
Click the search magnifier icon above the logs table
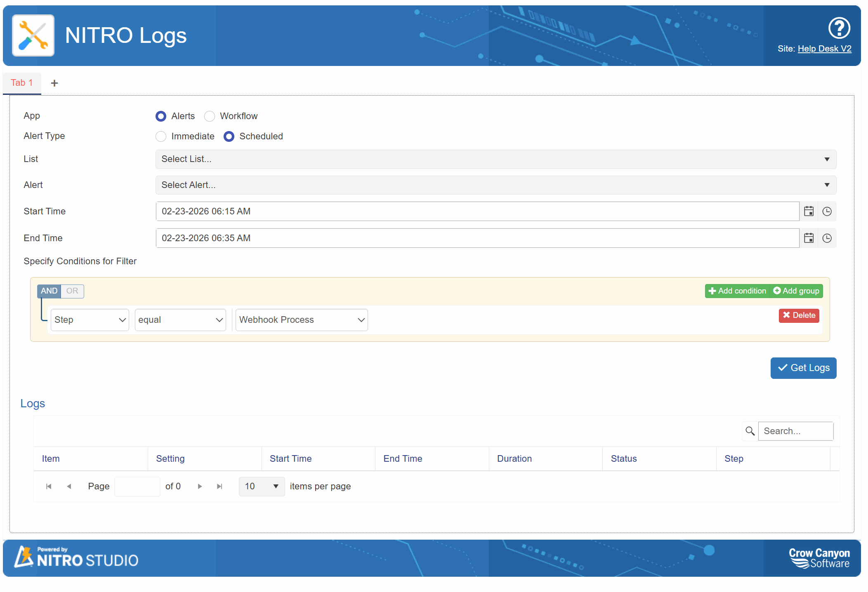click(x=750, y=431)
